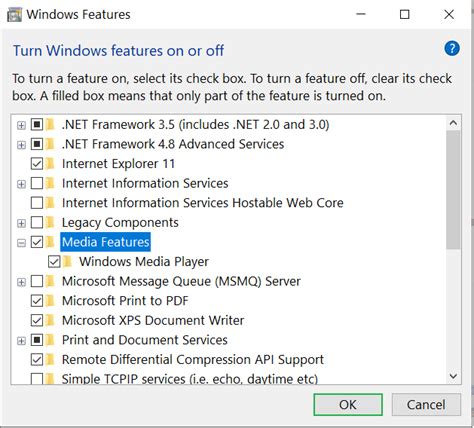474x428 pixels.
Task: Uncheck Remote Differential Compression API Support
Action: [x=37, y=360]
